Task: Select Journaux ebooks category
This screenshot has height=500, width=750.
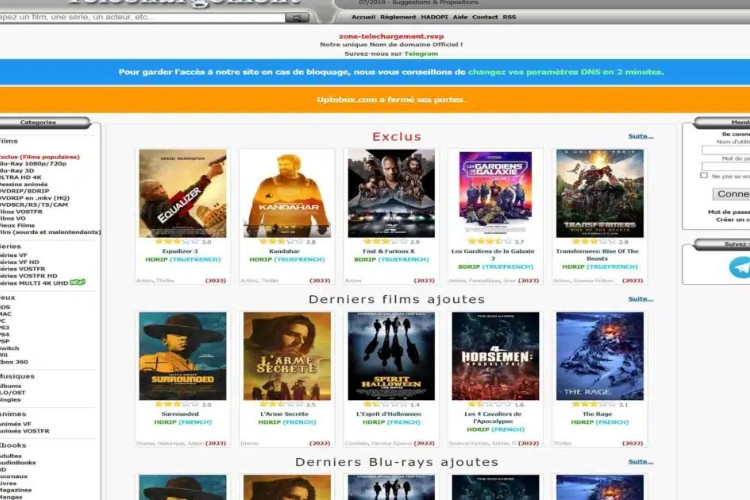Action: (x=14, y=477)
